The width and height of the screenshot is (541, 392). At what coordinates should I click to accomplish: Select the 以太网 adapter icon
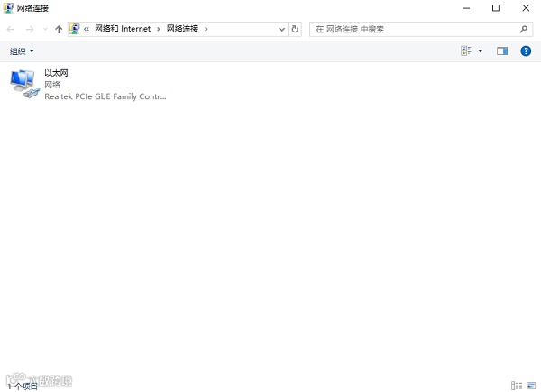click(24, 84)
